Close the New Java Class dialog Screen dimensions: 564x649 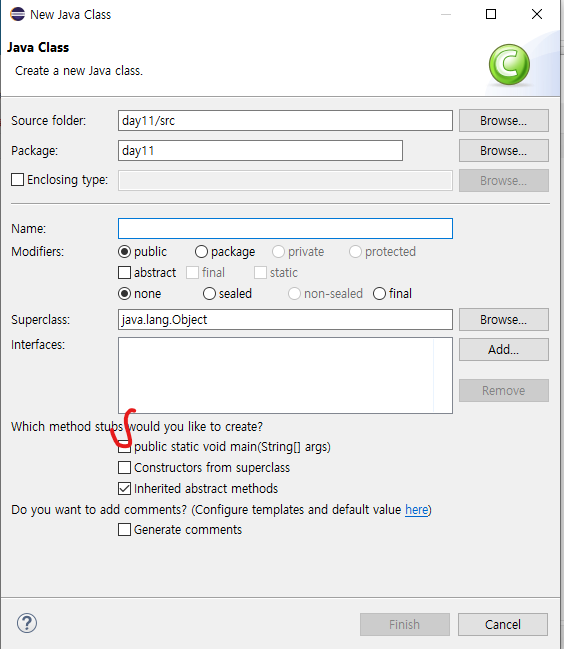537,14
